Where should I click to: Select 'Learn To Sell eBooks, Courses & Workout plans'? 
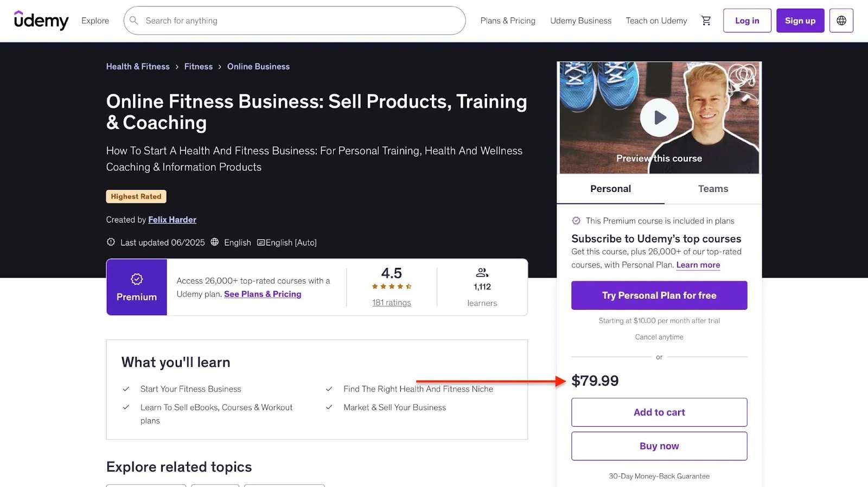pyautogui.click(x=216, y=414)
